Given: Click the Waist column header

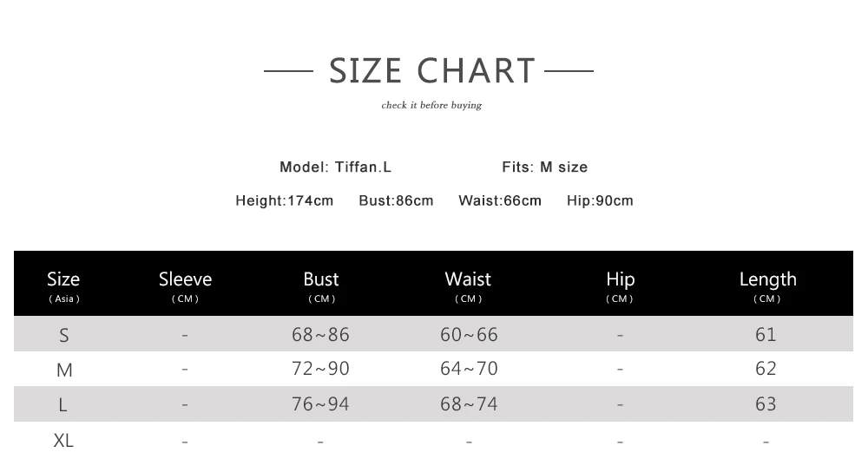Looking at the screenshot, I should pyautogui.click(x=468, y=284).
